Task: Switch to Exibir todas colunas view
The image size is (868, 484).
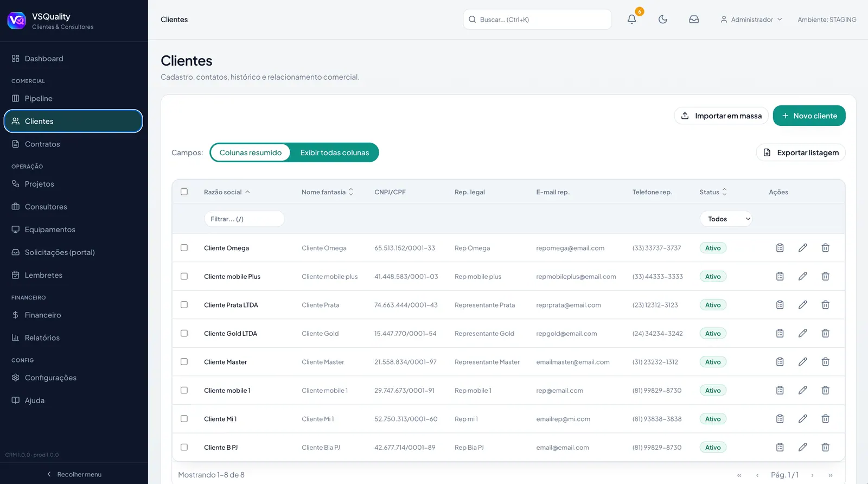Action: (x=335, y=152)
